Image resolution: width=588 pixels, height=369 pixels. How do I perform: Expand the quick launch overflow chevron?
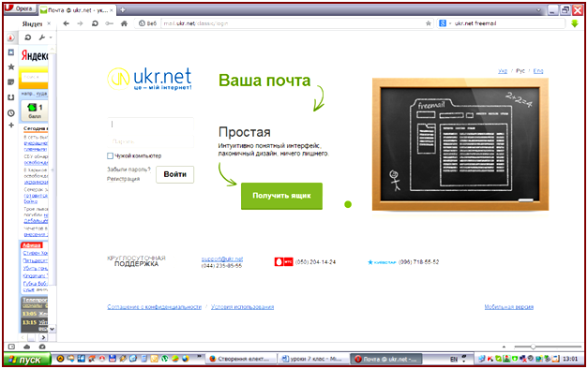pos(199,357)
